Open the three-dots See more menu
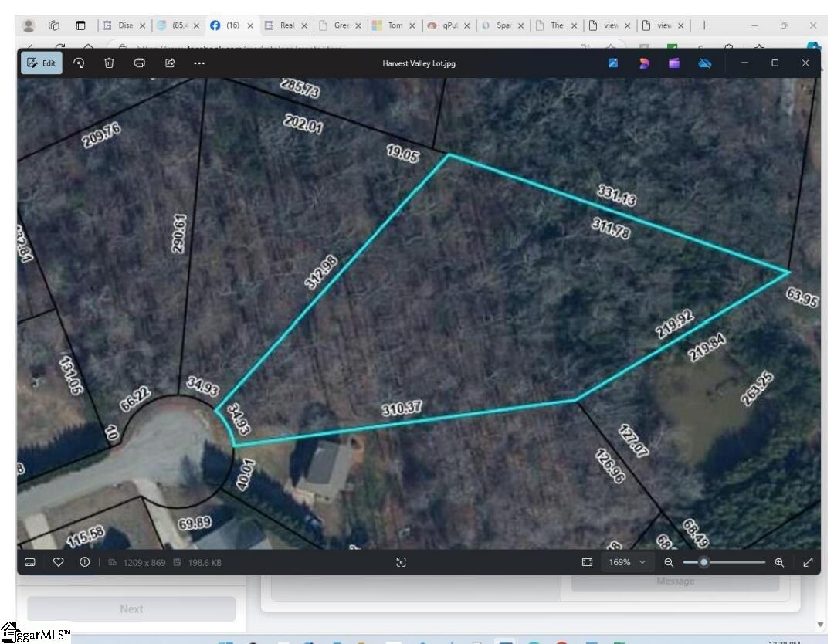The height and width of the screenshot is (644, 834). point(199,63)
